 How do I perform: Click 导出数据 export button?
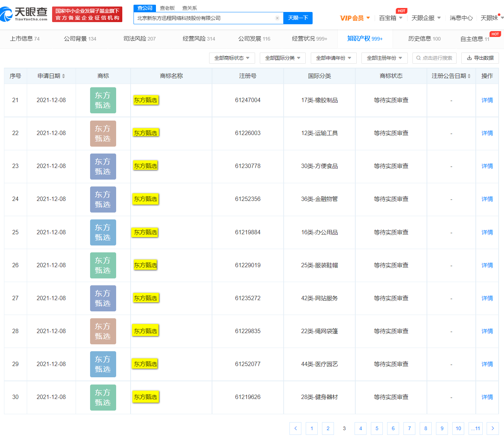click(480, 58)
